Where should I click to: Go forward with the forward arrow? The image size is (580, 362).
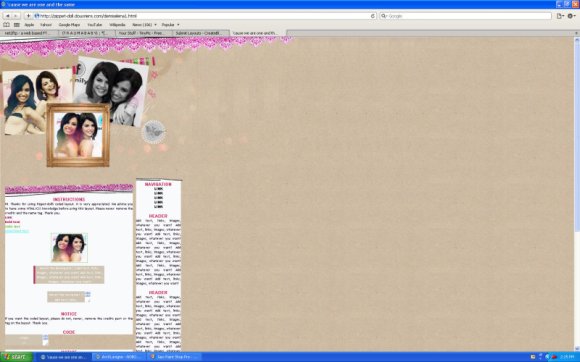coord(16,16)
